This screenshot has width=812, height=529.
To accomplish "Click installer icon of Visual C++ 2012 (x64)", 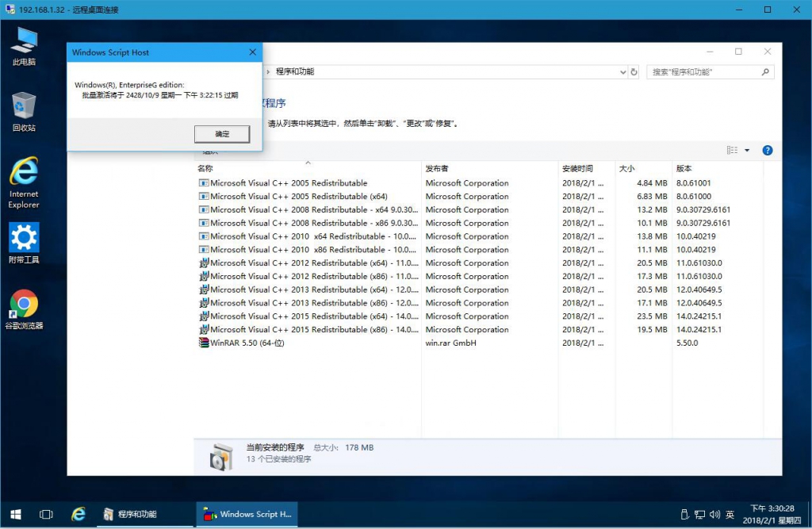I will 204,263.
